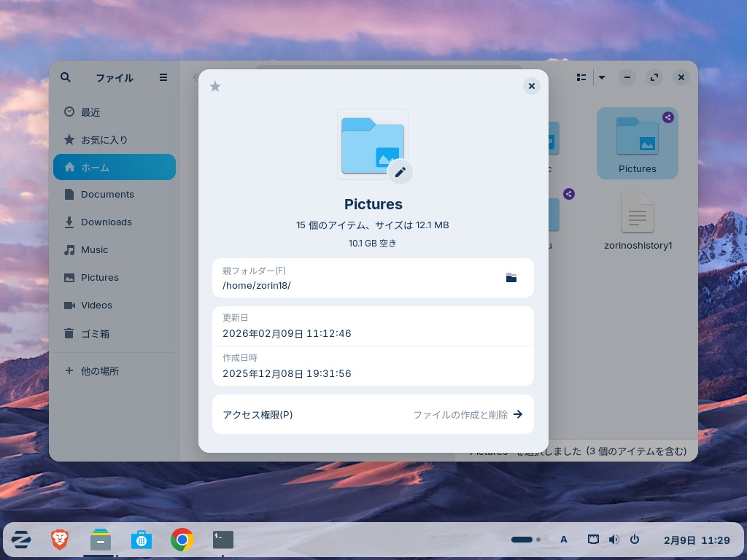Image resolution: width=747 pixels, height=560 pixels.
Task: Close the Pictures properties dialog
Action: pos(532,86)
